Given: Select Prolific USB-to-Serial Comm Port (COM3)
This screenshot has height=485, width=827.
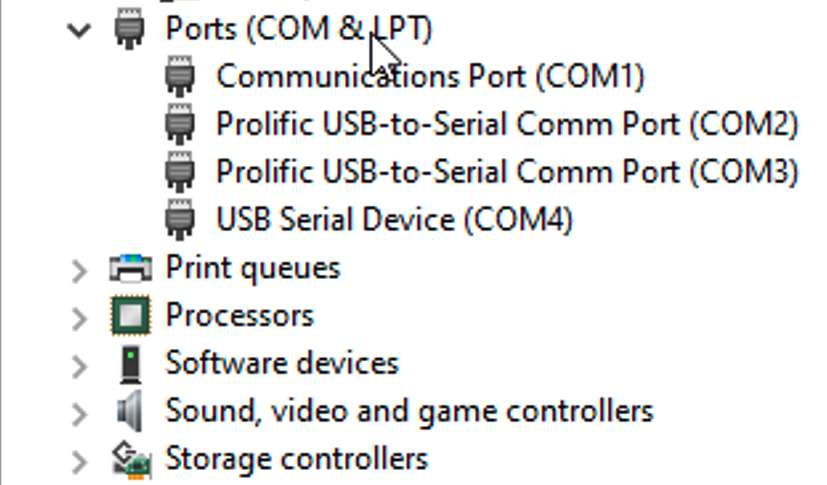Looking at the screenshot, I should point(507,172).
